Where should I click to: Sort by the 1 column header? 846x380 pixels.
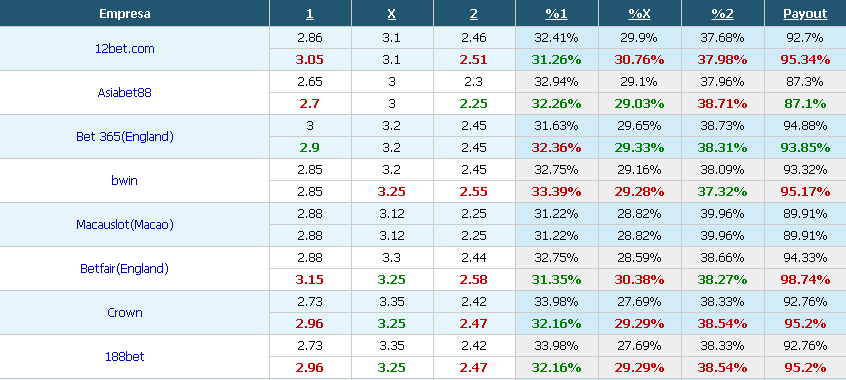[x=310, y=14]
